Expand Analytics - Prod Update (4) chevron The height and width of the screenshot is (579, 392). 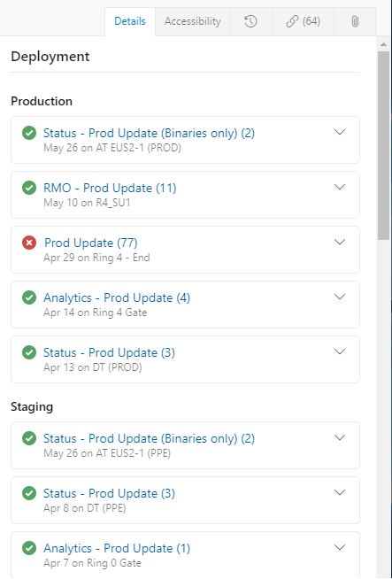click(x=340, y=297)
